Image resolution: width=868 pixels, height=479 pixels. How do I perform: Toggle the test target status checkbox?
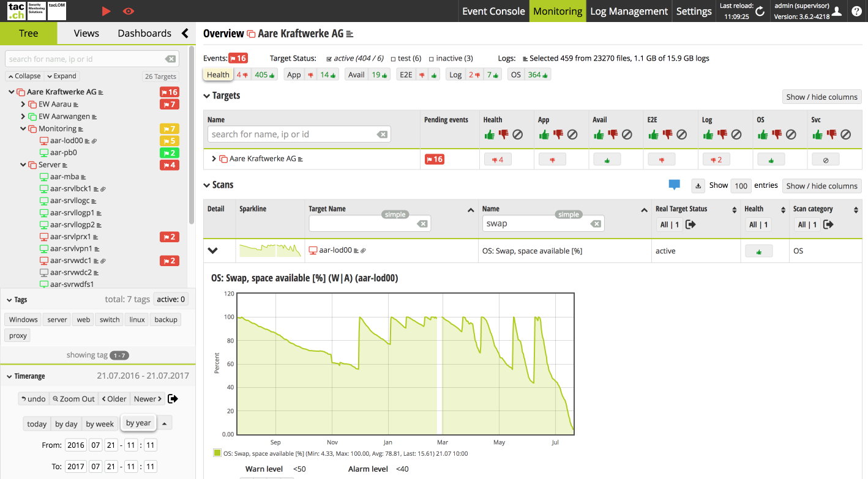[393, 59]
